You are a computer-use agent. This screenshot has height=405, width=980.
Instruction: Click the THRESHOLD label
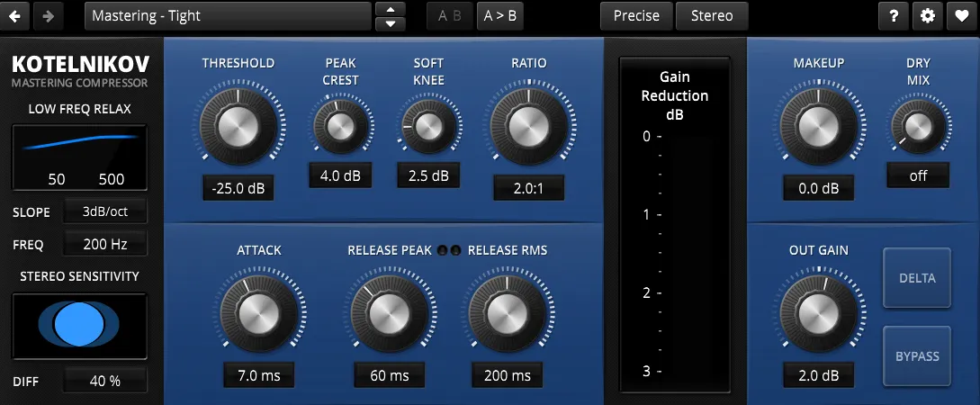tap(238, 63)
